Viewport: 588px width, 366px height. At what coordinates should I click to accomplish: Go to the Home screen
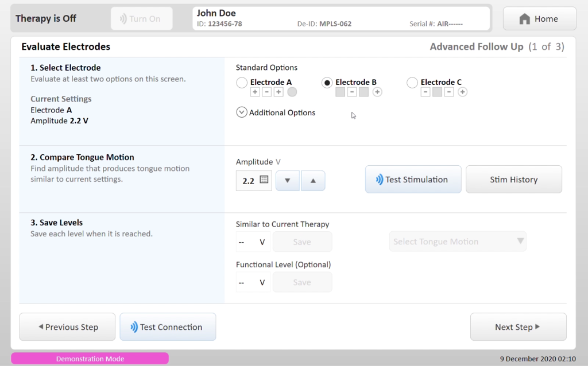539,19
